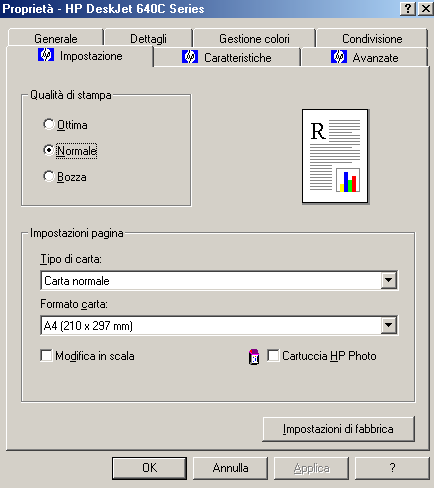434x488 pixels.
Task: Go to the Condivisione tab
Action: (372, 38)
